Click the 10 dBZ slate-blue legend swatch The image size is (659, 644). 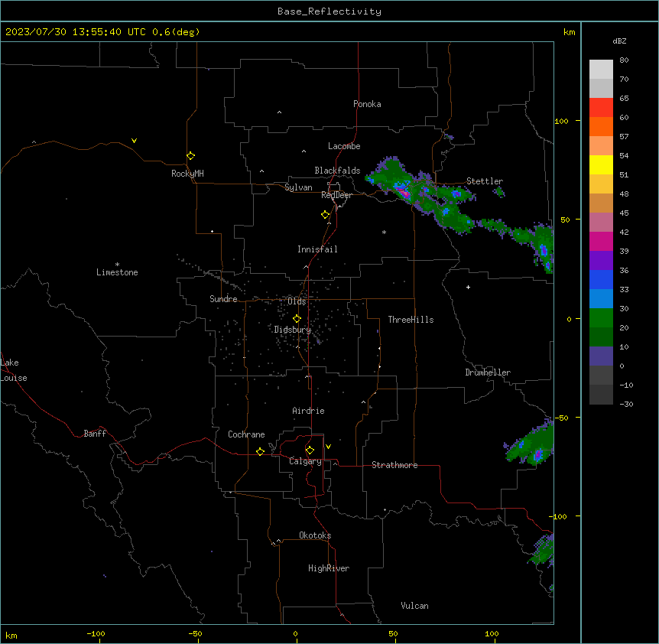(601, 356)
